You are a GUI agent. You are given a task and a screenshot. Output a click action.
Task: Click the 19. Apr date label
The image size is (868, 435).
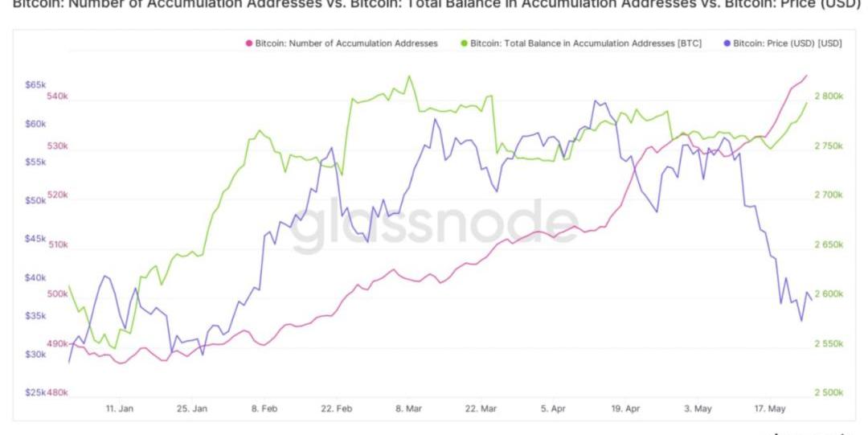click(x=625, y=408)
